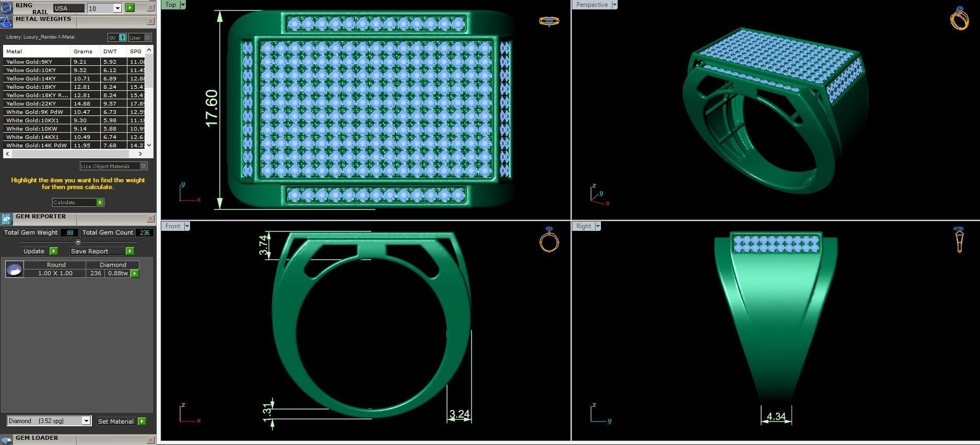The image size is (980, 445).
Task: Click the metal table horizontal scrollbar left arrow
Action: pyautogui.click(x=7, y=154)
